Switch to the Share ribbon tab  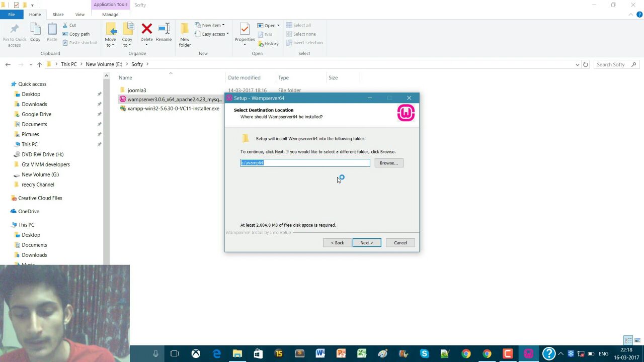(58, 15)
